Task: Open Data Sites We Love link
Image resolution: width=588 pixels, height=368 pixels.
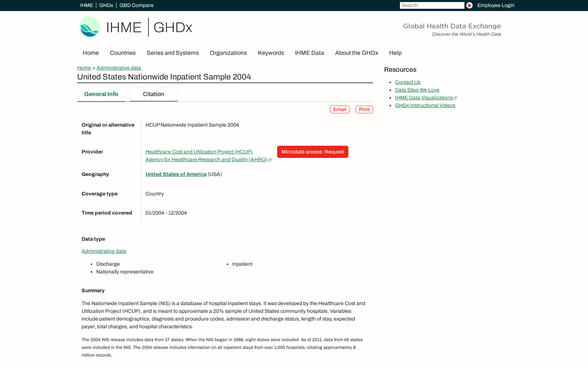Action: 417,90
